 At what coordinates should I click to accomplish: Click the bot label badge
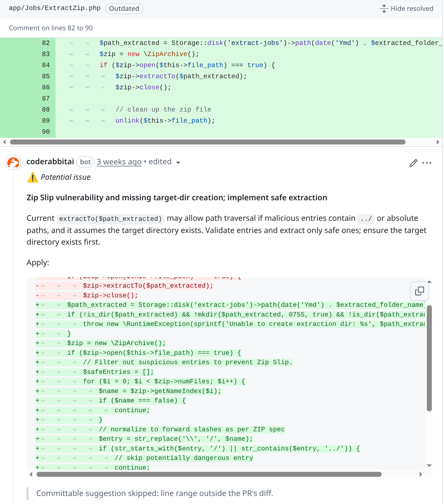click(x=85, y=162)
